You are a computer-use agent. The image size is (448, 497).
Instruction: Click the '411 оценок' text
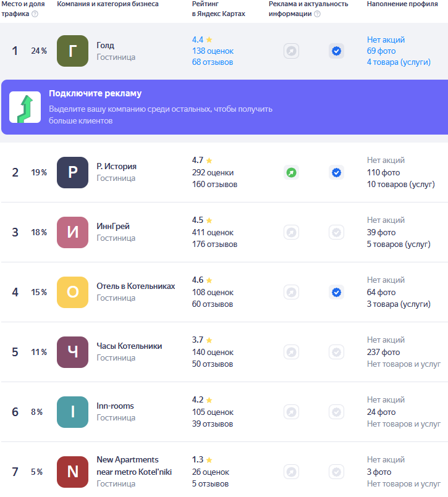coord(213,232)
